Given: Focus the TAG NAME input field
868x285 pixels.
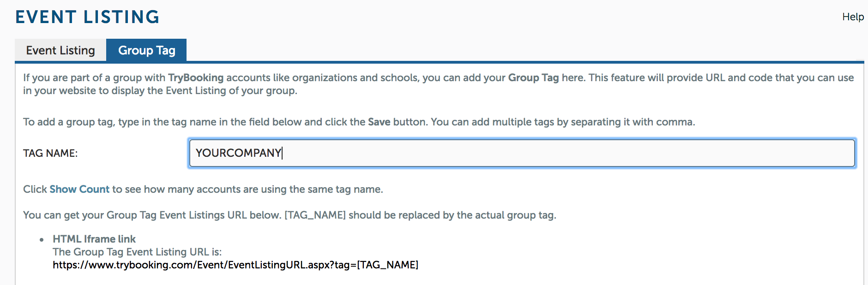Looking at the screenshot, I should (x=522, y=153).
